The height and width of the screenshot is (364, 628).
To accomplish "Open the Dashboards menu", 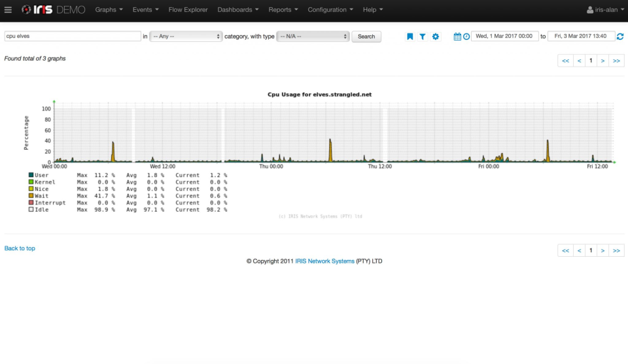I will pos(237,10).
